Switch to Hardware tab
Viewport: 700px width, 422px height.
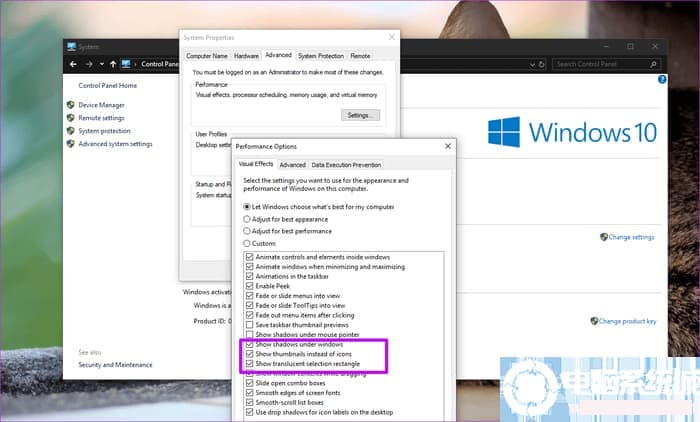[x=246, y=56]
